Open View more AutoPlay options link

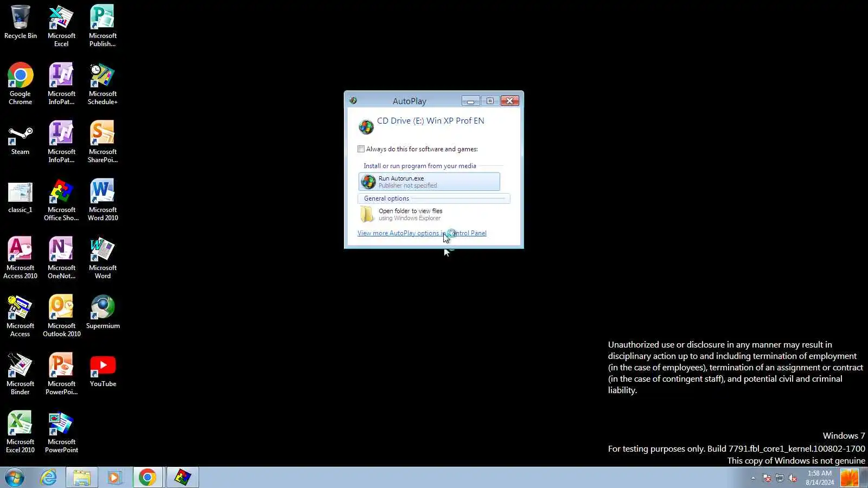[x=422, y=233]
